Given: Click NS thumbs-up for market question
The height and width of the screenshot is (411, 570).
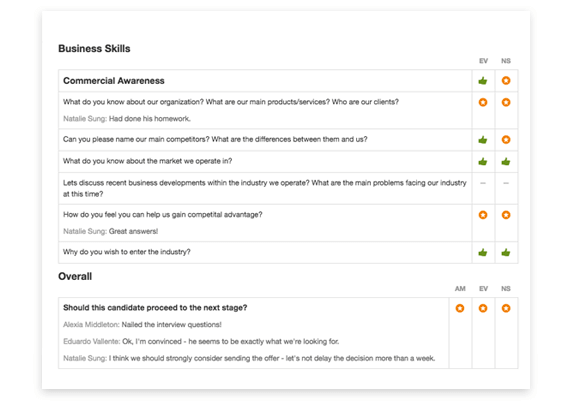Looking at the screenshot, I should pos(506,161).
